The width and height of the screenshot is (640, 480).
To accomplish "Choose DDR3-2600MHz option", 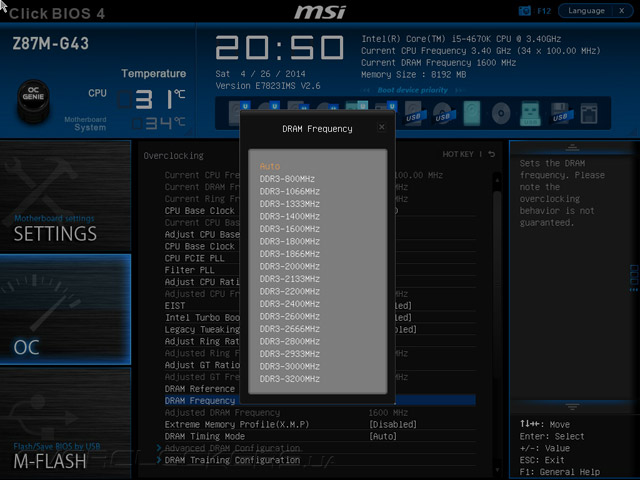I will click(289, 316).
